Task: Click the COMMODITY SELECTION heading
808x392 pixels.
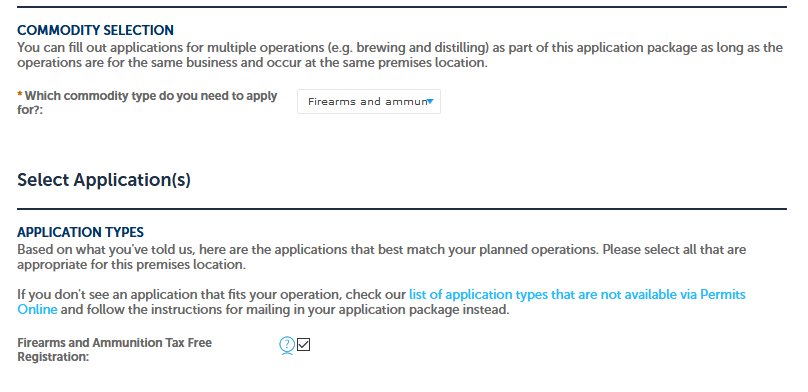Action: click(95, 30)
